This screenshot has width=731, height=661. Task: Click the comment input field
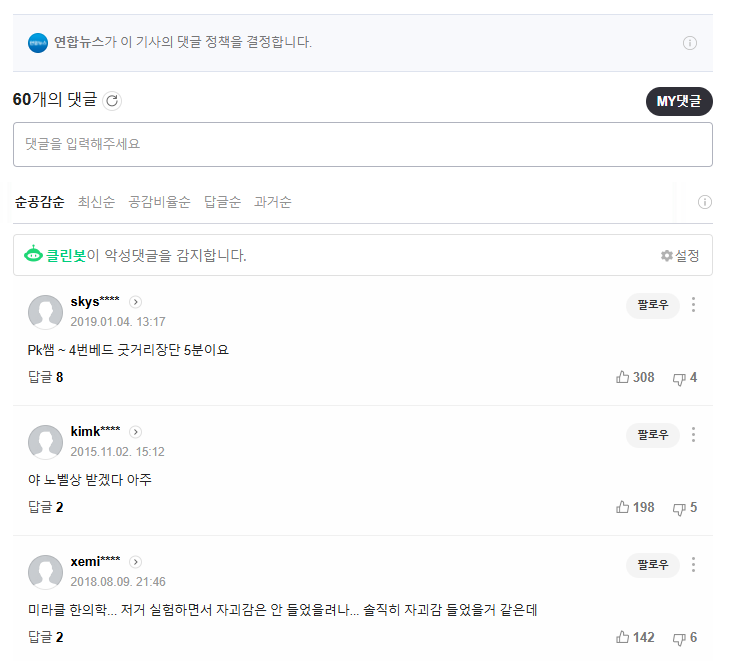[362, 144]
